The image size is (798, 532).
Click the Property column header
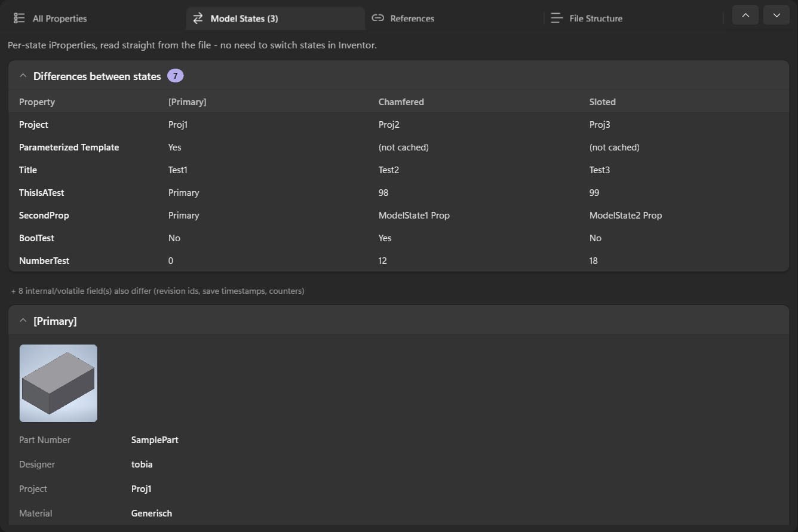pos(37,102)
